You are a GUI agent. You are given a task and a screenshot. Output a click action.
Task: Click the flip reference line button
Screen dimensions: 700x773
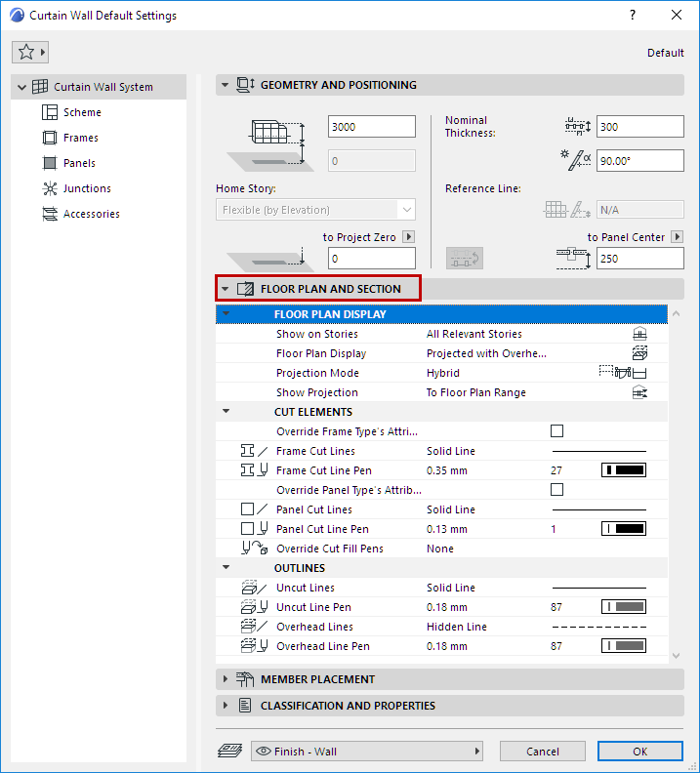(x=465, y=259)
